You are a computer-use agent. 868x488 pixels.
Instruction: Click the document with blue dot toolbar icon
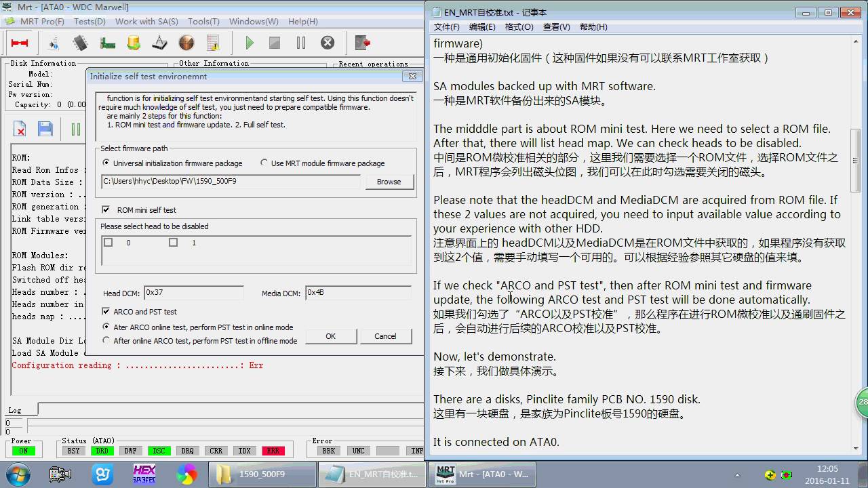(54, 43)
